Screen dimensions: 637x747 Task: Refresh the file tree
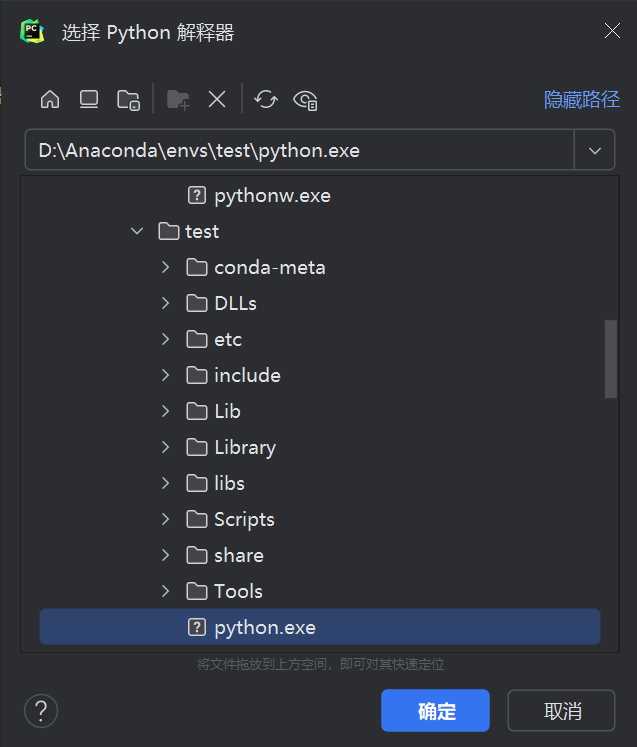click(266, 99)
